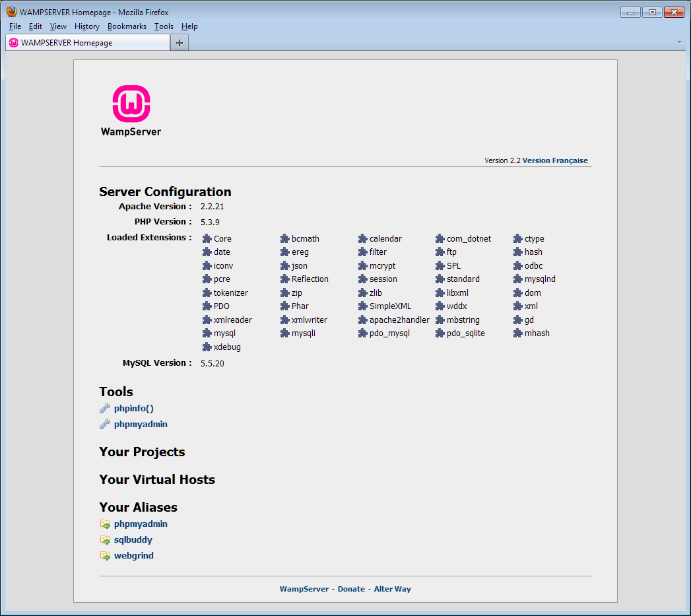Open the History menu
Viewport: 691px width, 616px height.
tap(87, 26)
